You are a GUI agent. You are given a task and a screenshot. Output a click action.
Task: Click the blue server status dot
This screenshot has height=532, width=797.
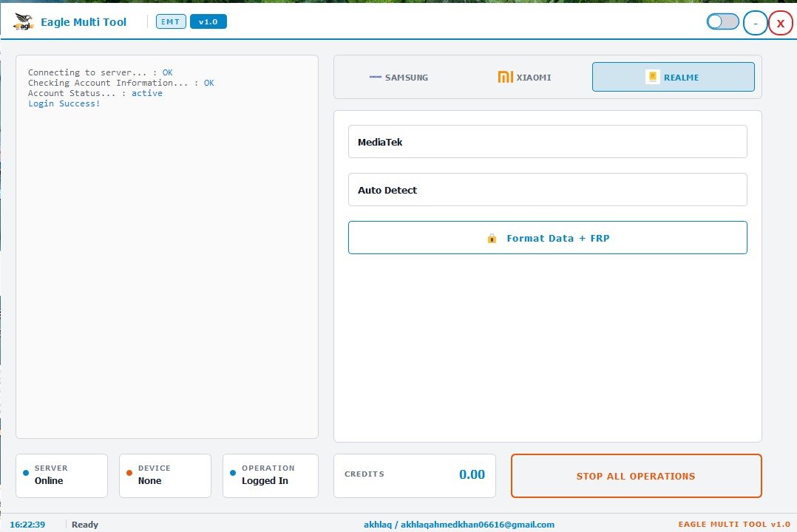pyautogui.click(x=26, y=473)
